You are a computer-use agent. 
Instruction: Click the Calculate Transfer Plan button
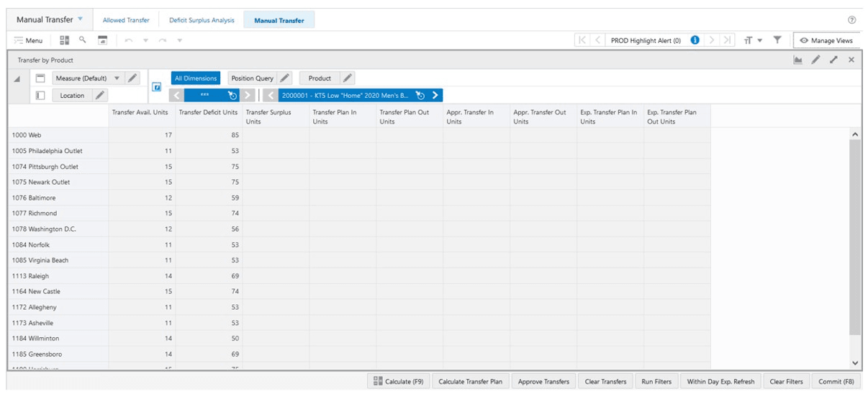pyautogui.click(x=471, y=382)
